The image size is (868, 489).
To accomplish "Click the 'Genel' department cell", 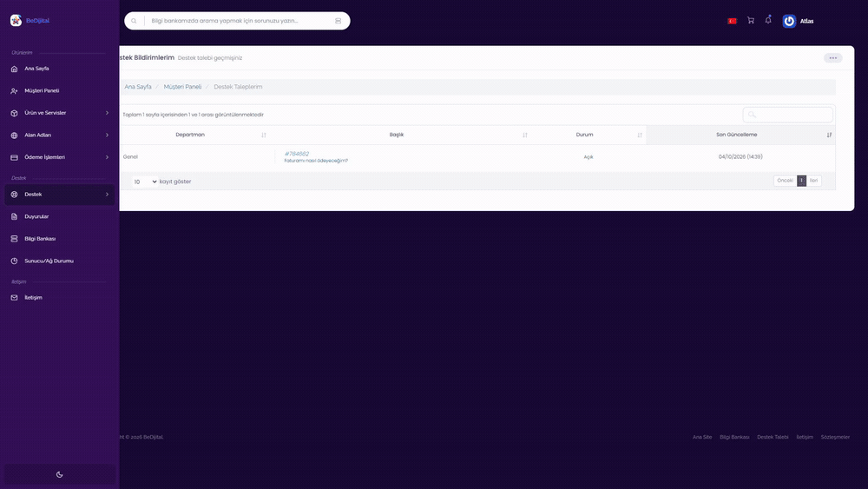I will [130, 156].
